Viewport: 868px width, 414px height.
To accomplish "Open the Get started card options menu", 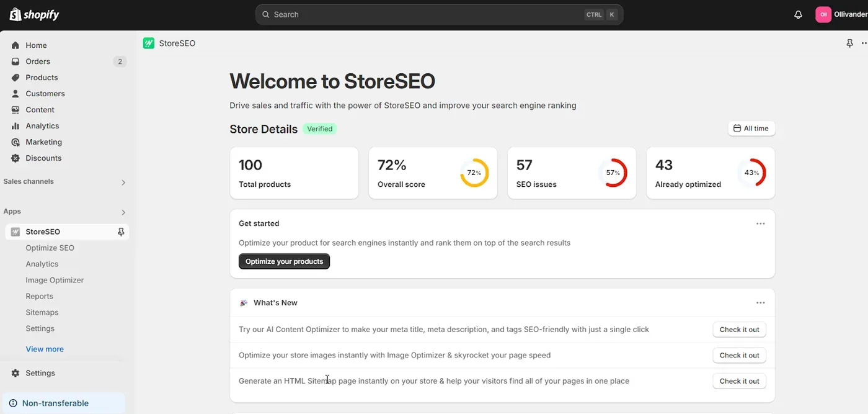I will pyautogui.click(x=761, y=223).
